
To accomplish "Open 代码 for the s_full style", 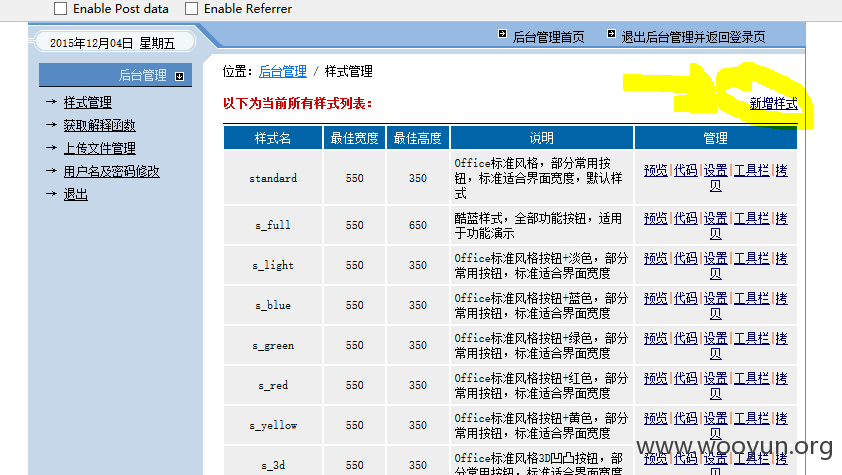I will click(685, 218).
